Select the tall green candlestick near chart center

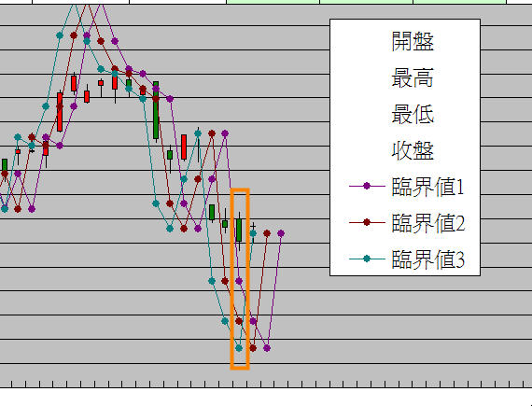coord(156,110)
